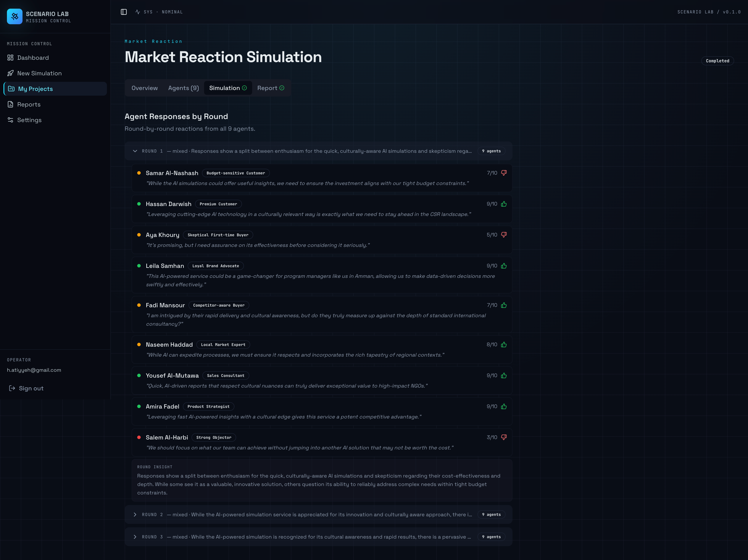Click thumbs-down icon for Aya Khoury

tap(503, 235)
